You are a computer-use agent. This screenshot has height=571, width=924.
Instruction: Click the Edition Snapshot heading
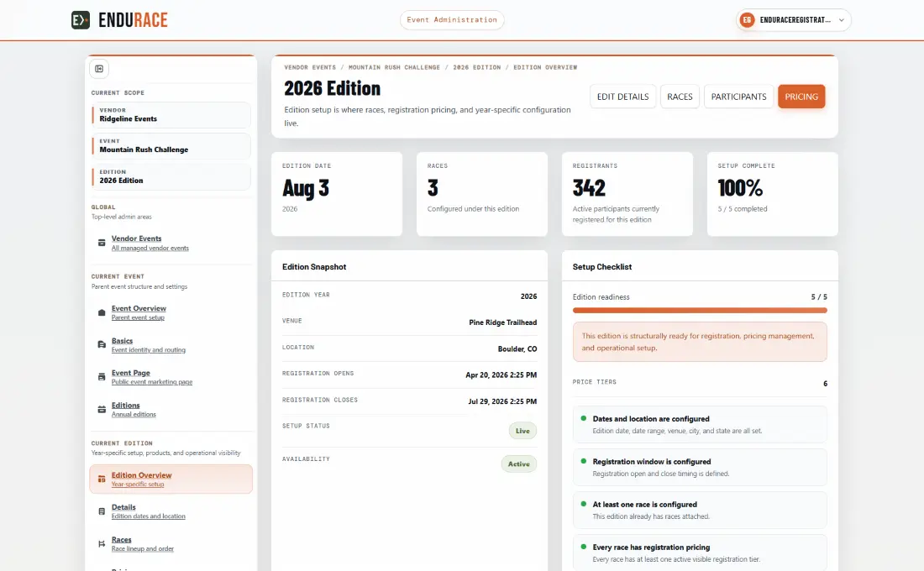[x=314, y=267]
